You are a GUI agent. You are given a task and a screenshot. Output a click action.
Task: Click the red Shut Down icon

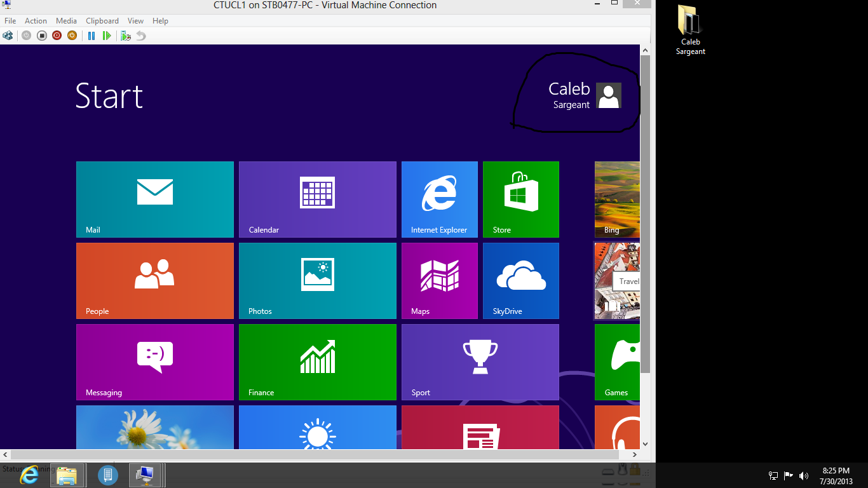tap(57, 36)
